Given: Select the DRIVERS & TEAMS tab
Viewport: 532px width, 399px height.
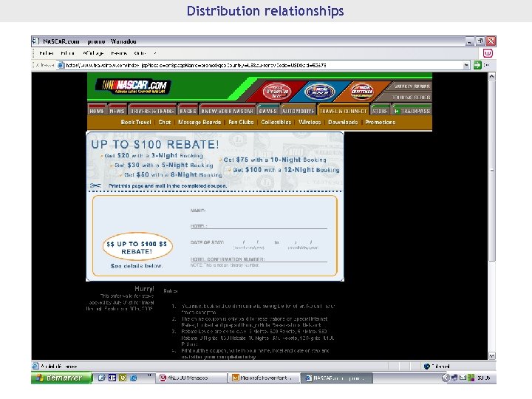Looking at the screenshot, I should click(x=152, y=111).
